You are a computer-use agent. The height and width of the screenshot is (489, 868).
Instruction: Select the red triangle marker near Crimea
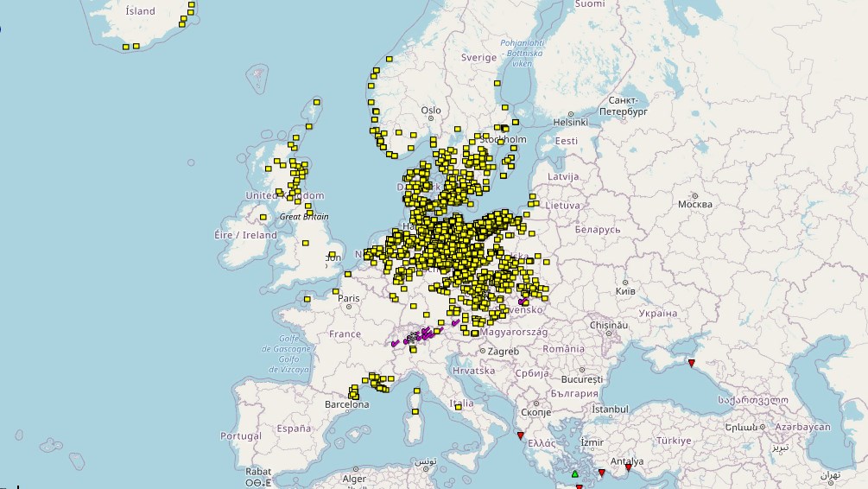690,361
